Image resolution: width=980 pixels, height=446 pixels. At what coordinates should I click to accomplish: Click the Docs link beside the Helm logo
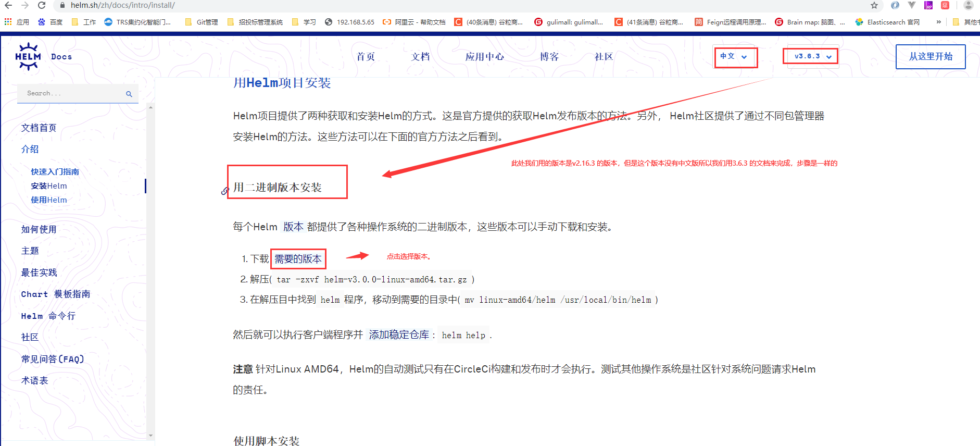click(x=61, y=56)
